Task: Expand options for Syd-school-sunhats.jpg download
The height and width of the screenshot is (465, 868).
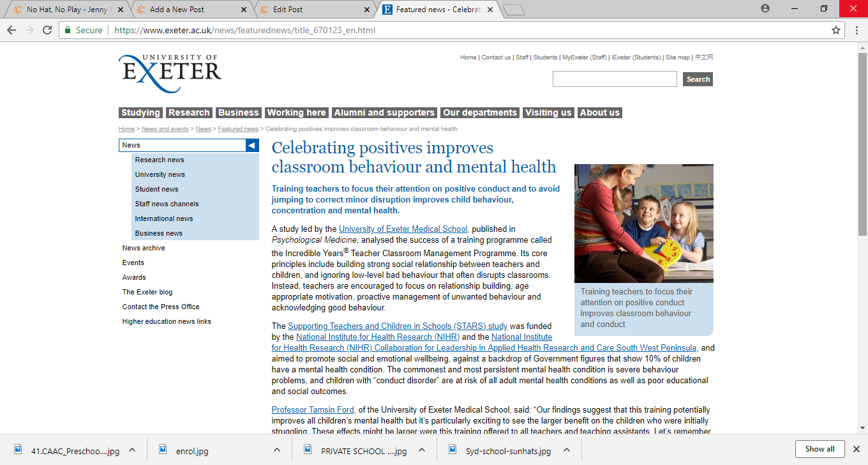Action: click(x=567, y=450)
